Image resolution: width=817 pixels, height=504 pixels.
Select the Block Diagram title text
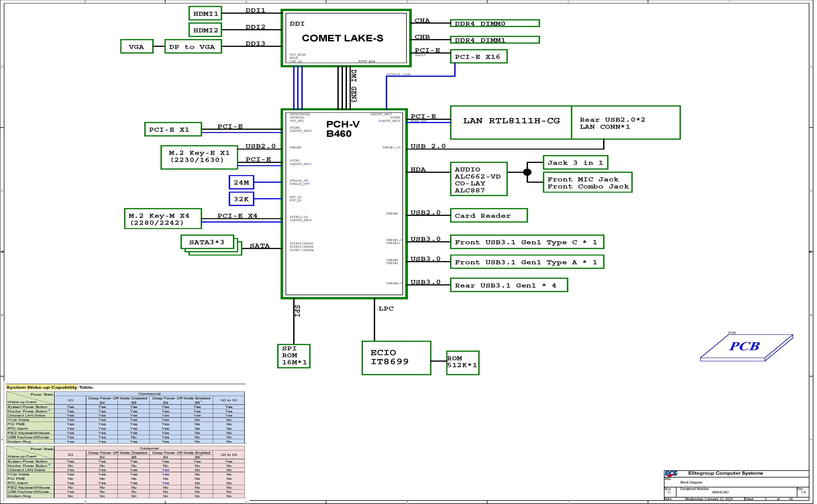691,482
